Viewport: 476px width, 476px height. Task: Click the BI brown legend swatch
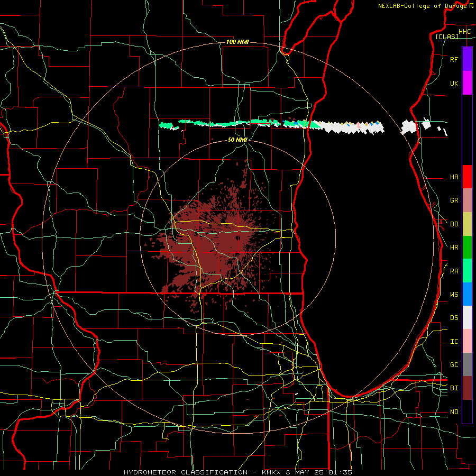tap(467, 388)
